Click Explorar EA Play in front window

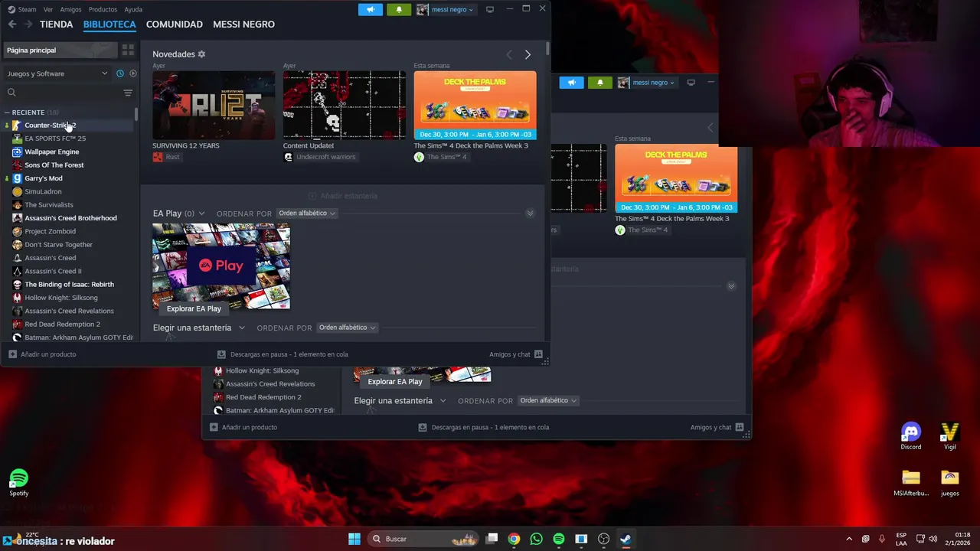194,308
